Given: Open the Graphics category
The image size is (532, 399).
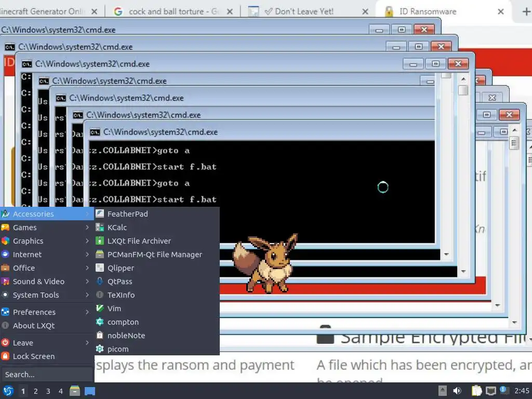Looking at the screenshot, I should click(47, 241).
